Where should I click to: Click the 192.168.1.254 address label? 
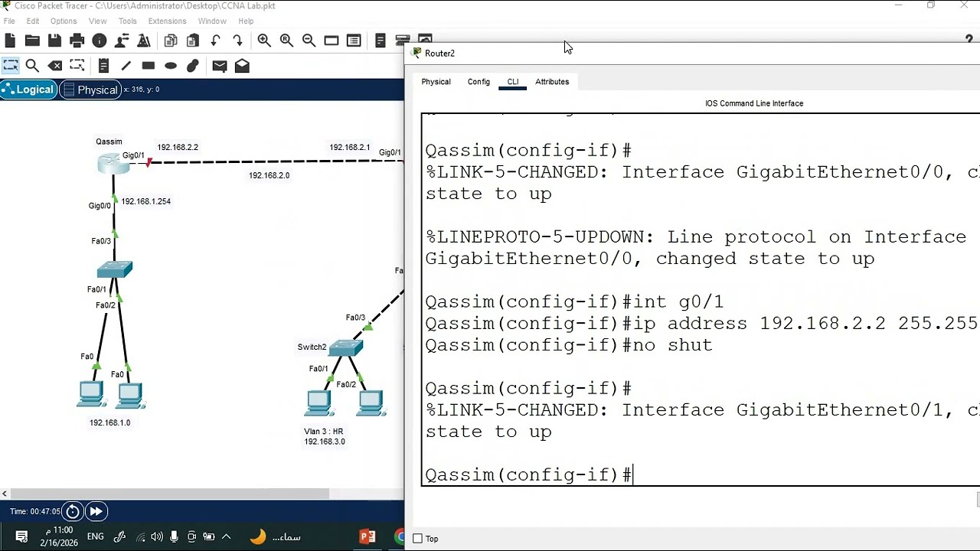145,201
